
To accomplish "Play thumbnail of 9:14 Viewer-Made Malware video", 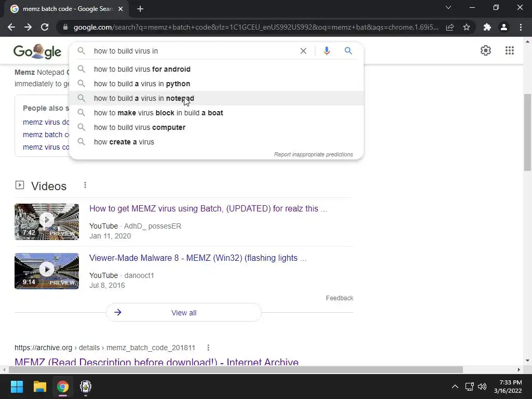I will [x=47, y=271].
